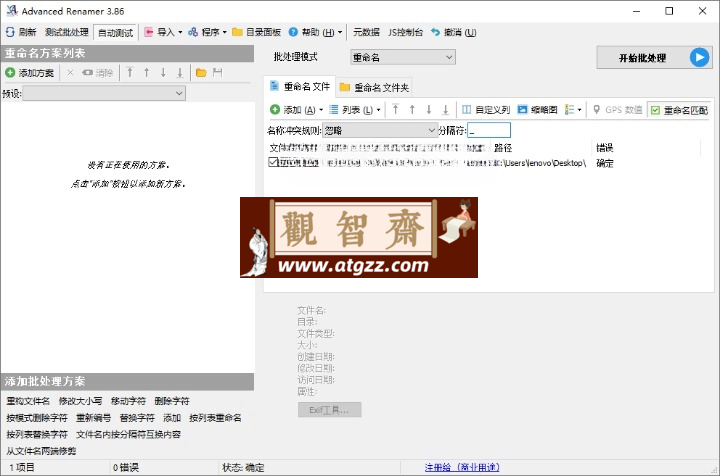The height and width of the screenshot is (476, 720).
Task: Open the JS控制台 console
Action: (x=405, y=32)
